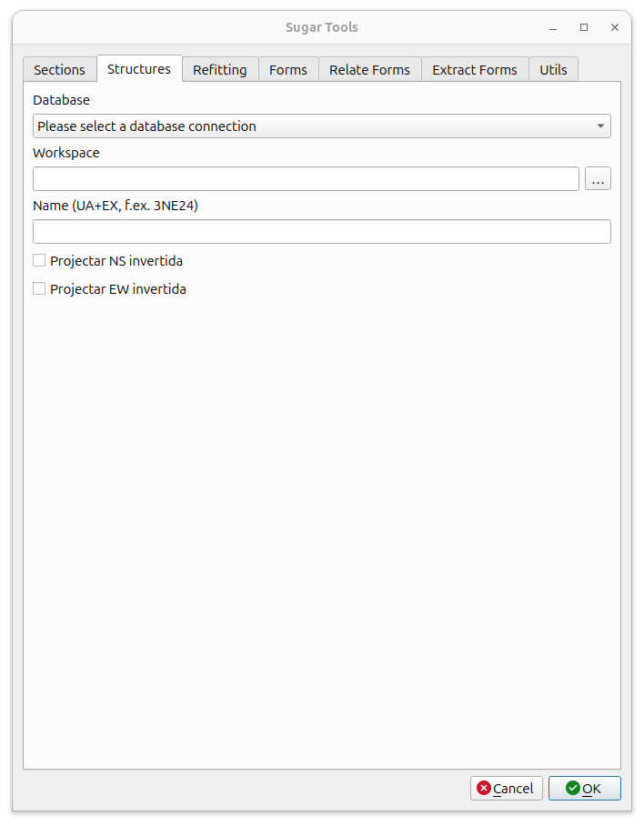Toggle Projectar EW invertida checkbox

tap(39, 288)
